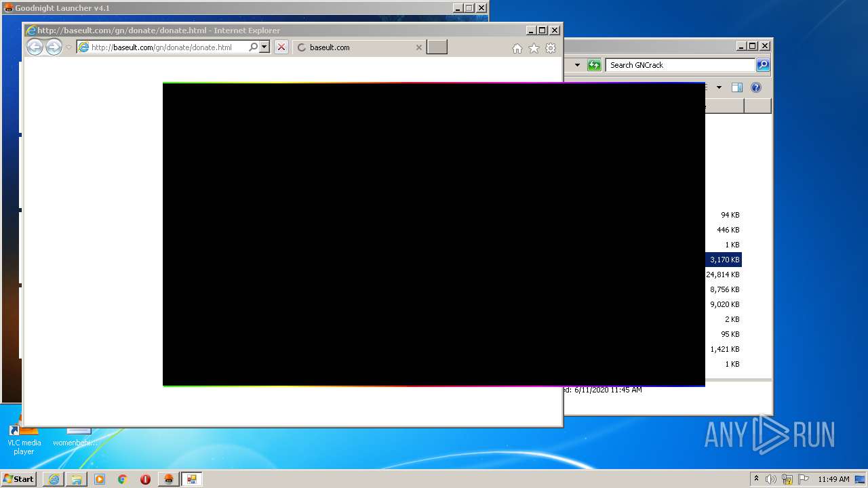
Task: Click the baseult.com address bar
Action: click(x=162, y=47)
